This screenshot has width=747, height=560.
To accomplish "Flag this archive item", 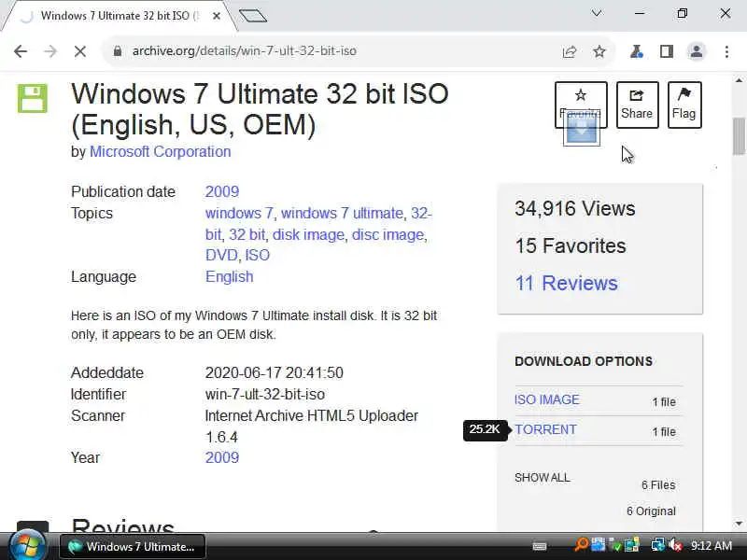I will coord(684,105).
